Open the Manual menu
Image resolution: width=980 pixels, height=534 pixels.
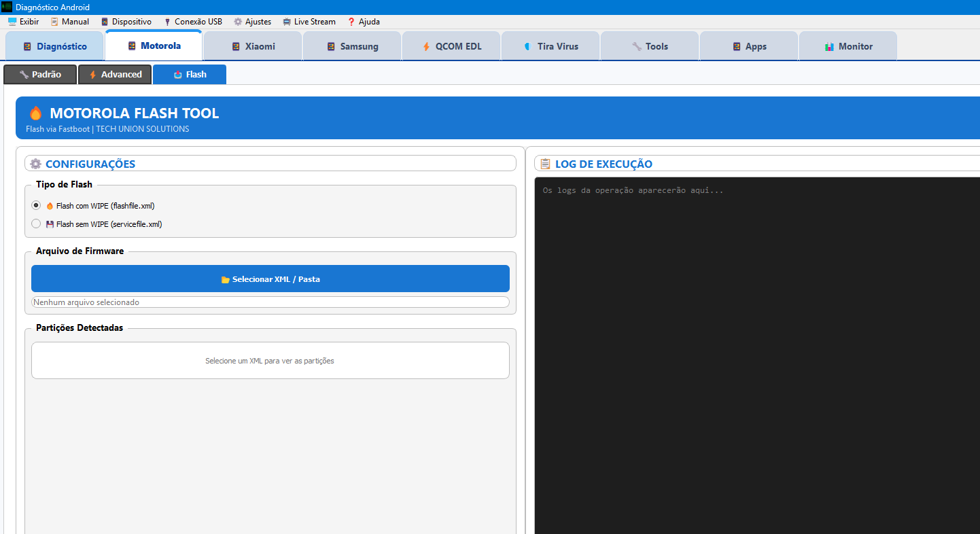coord(70,22)
